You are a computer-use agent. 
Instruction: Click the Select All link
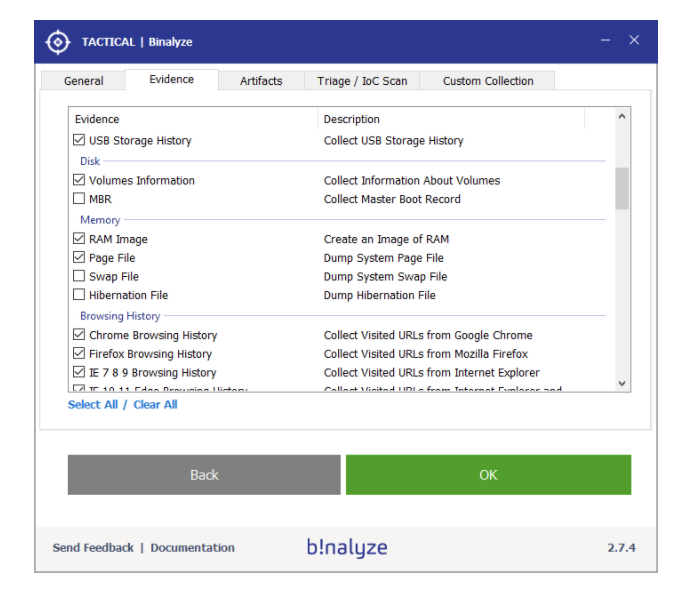coord(92,405)
